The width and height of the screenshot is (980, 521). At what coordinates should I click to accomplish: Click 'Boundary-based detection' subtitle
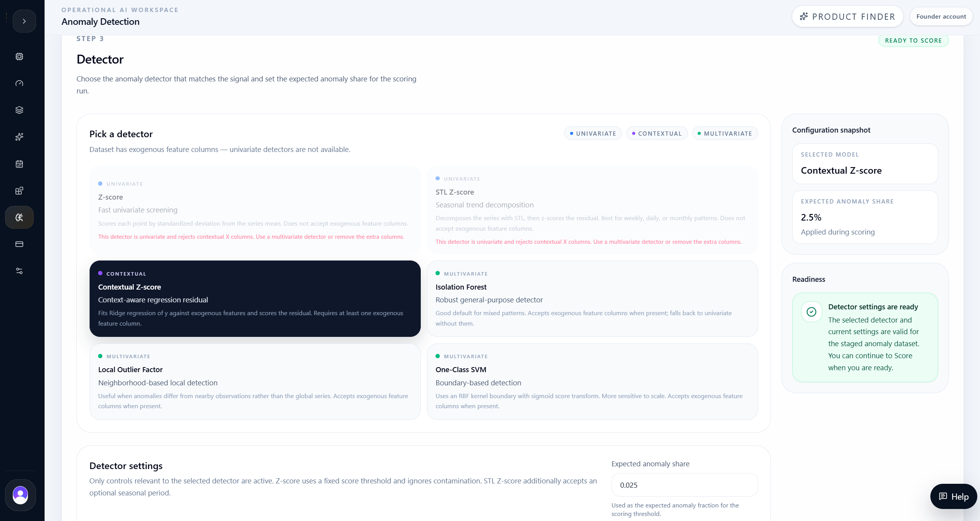click(478, 383)
